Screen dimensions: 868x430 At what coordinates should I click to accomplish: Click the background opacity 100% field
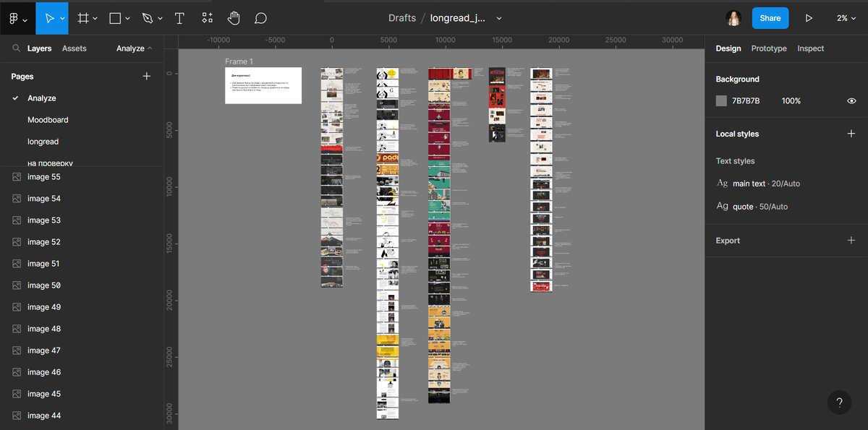[x=791, y=101]
